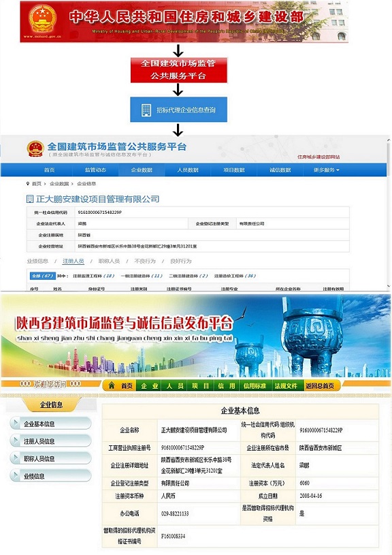Open the 招标代理企业信息查询 blue button

179,110
